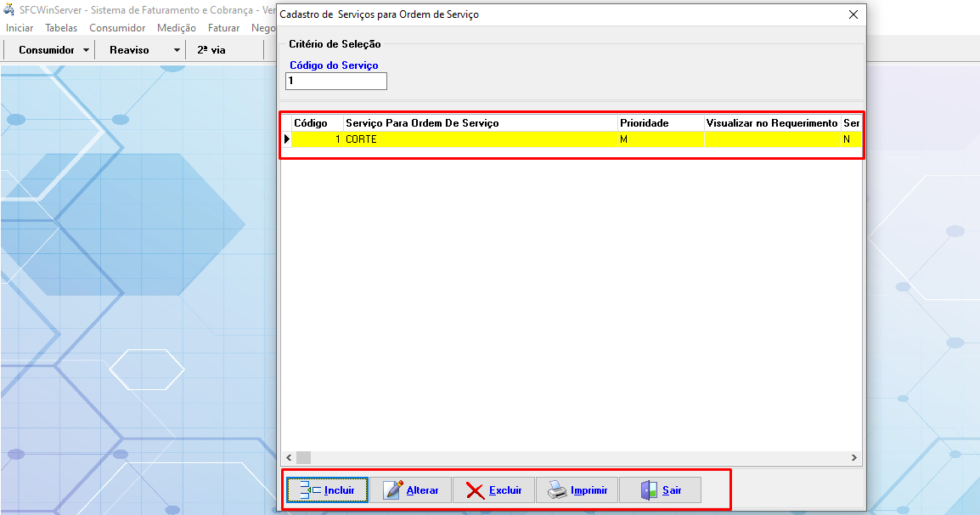This screenshot has height=515, width=980.
Task: Open the Iniciar menu
Action: 20,28
